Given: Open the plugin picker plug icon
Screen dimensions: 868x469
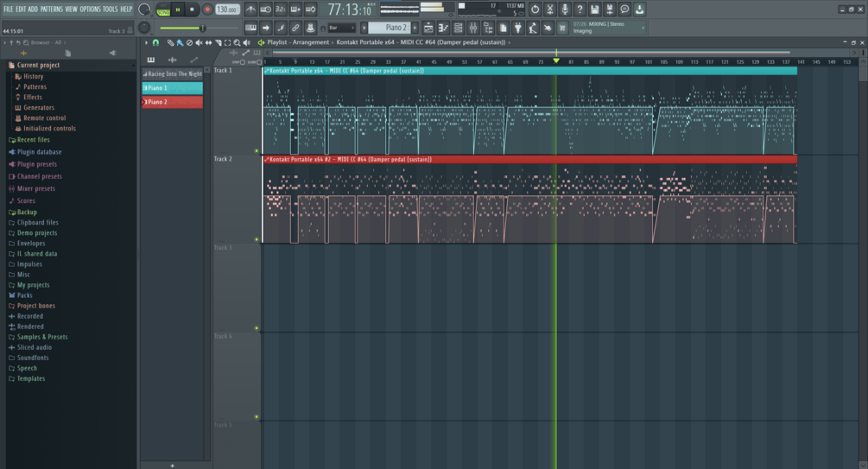Looking at the screenshot, I should point(518,29).
